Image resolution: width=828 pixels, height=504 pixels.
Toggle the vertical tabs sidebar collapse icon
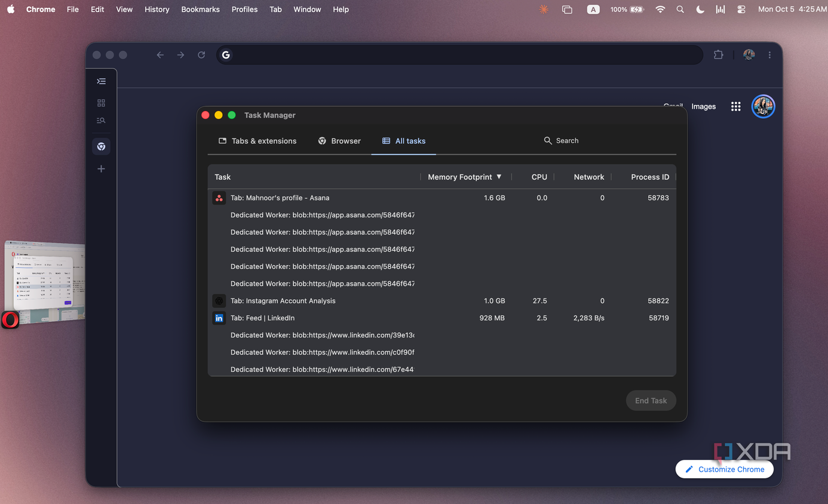coord(102,81)
